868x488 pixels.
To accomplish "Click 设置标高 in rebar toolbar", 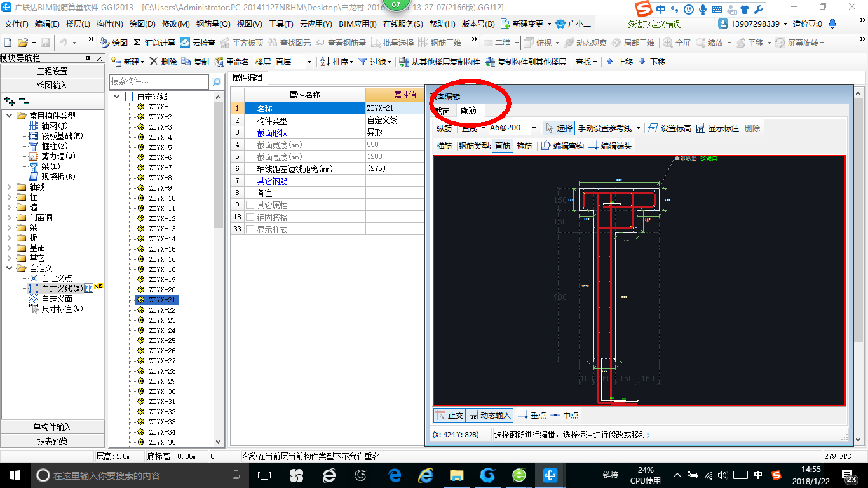I will point(670,128).
